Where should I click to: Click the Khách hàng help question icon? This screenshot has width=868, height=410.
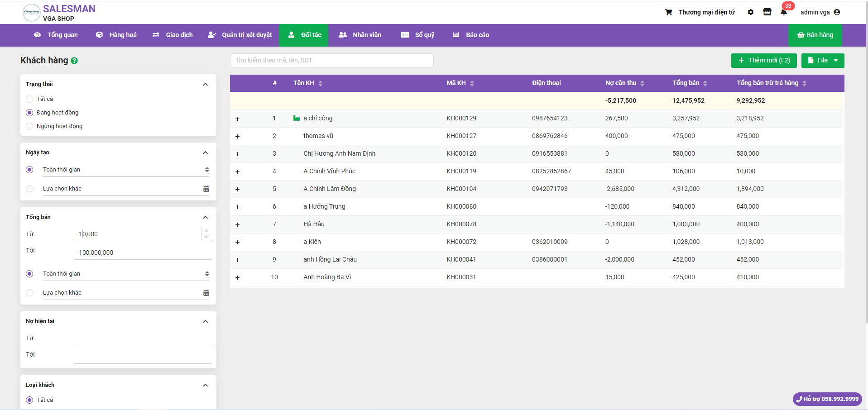[x=74, y=61]
